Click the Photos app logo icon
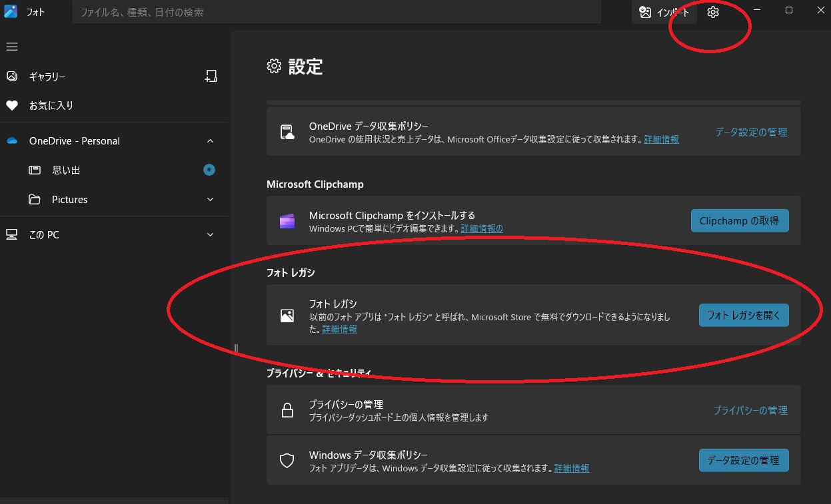The image size is (831, 504). (x=11, y=12)
